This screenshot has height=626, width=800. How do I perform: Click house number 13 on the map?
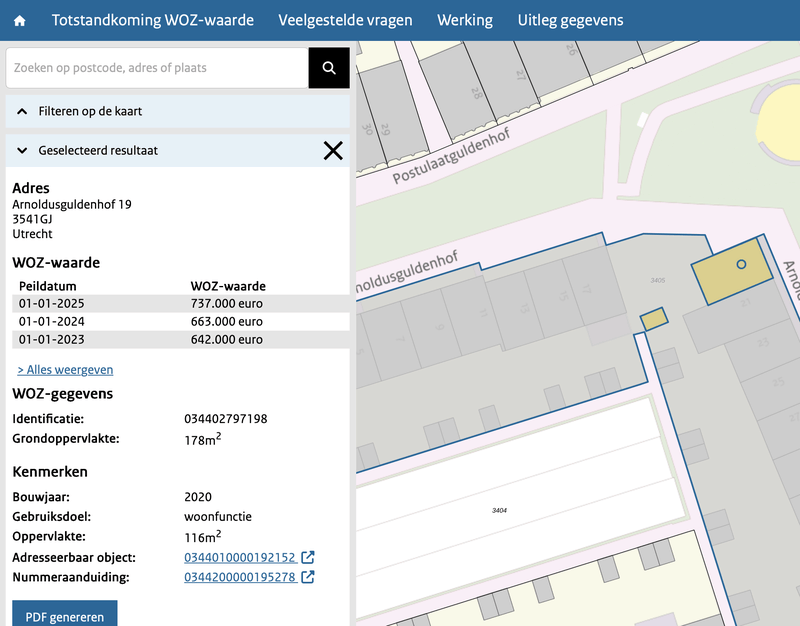[524, 308]
